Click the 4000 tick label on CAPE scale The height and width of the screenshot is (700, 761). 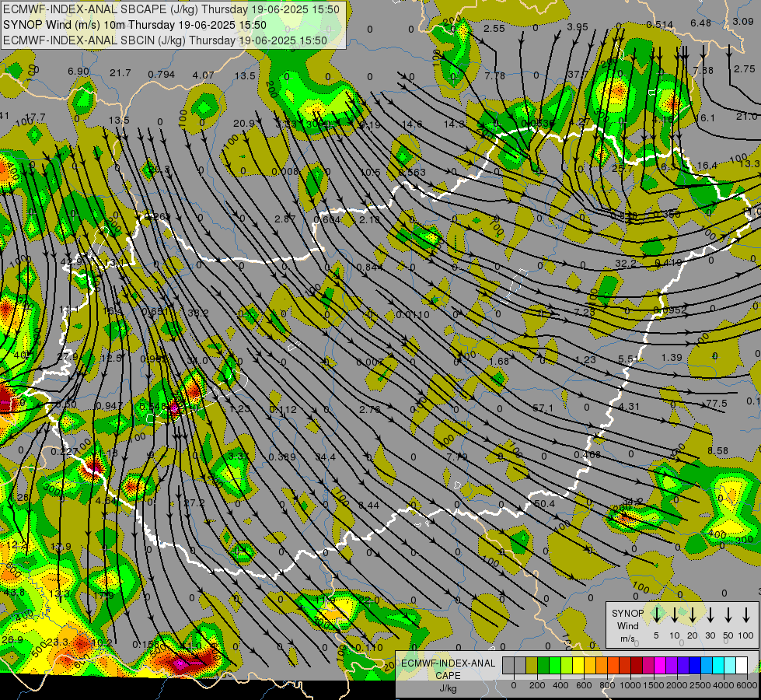[724, 685]
